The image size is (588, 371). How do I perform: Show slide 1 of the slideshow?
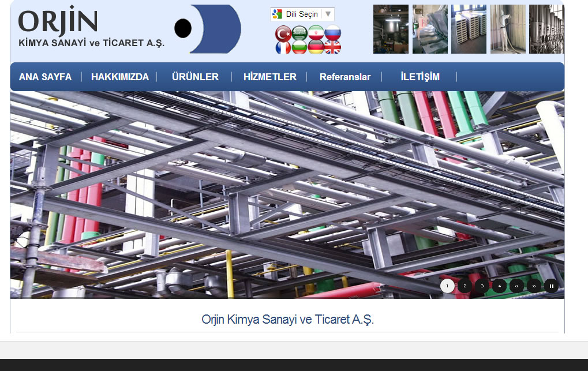(447, 286)
